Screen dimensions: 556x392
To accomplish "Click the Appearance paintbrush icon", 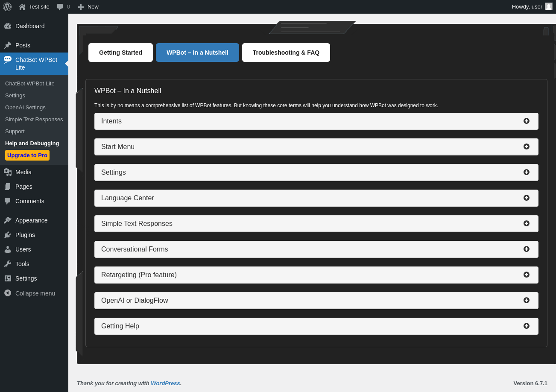I will pyautogui.click(x=8, y=220).
